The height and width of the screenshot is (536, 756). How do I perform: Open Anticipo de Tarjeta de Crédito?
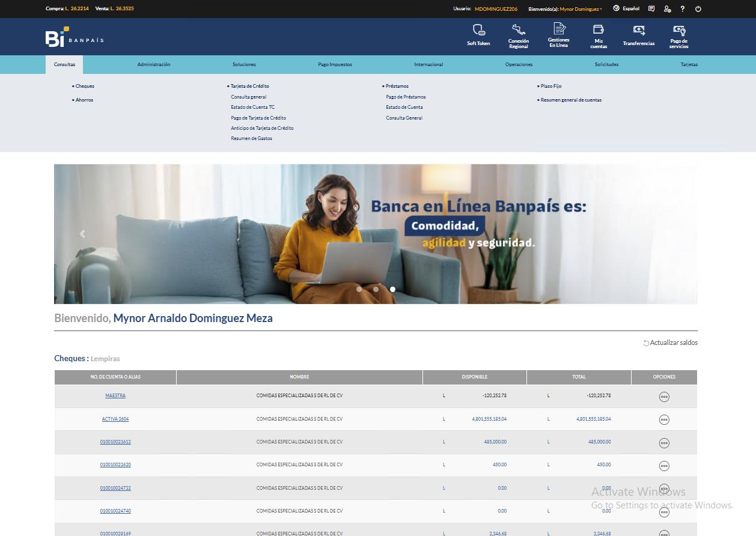[x=262, y=128]
